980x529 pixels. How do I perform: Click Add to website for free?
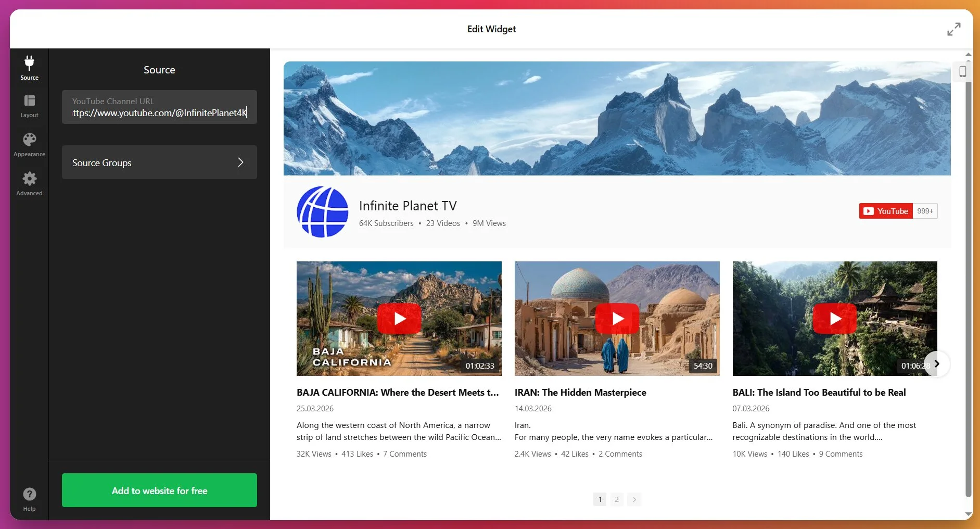click(x=159, y=490)
